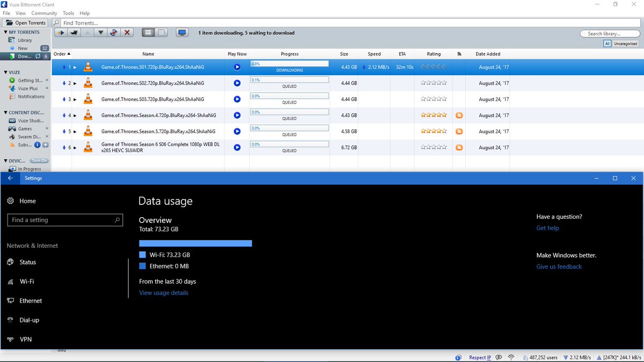
Task: Click the status bar blue info icon
Action: pyautogui.click(x=458, y=357)
